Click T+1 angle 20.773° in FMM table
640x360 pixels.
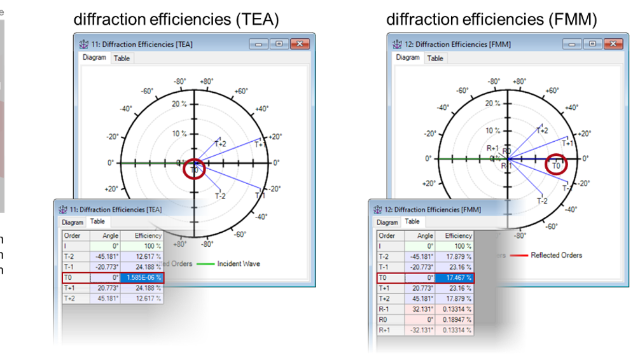[x=420, y=288]
